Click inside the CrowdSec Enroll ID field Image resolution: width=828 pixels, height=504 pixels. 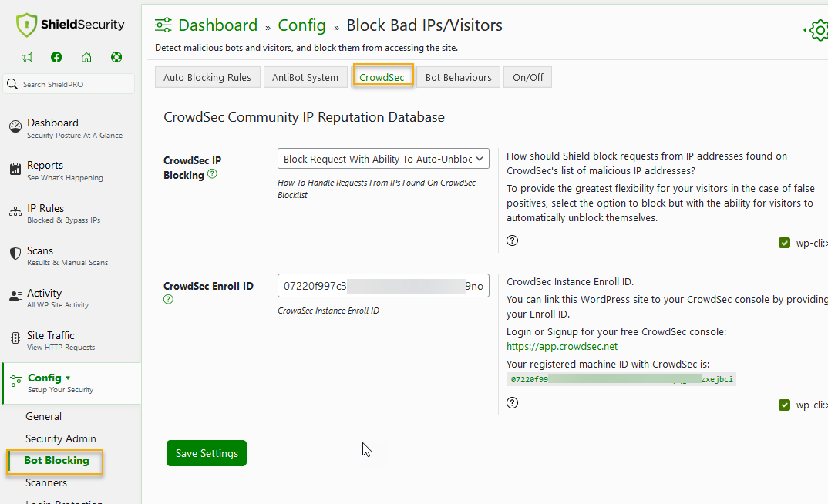383,285
